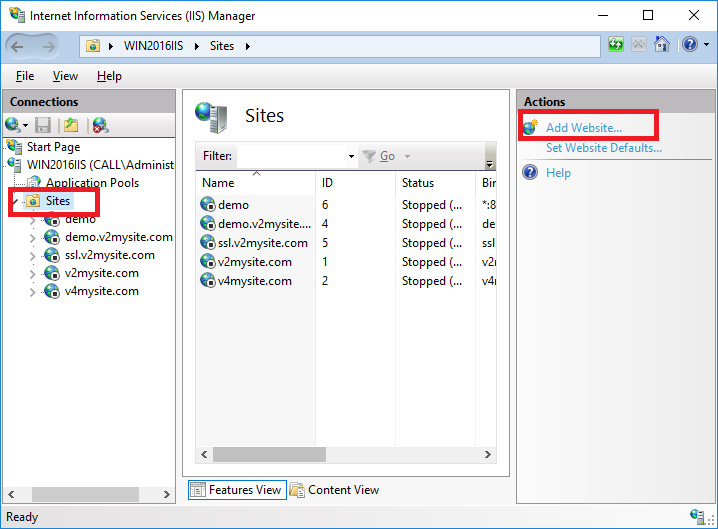Click the Help link in Actions pane
The height and width of the screenshot is (529, 718).
(x=558, y=173)
